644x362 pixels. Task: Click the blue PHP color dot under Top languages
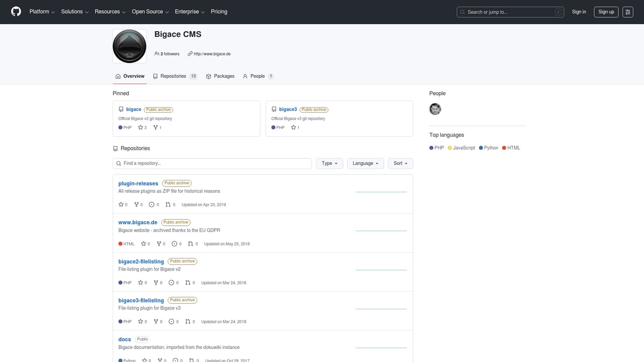click(430, 148)
